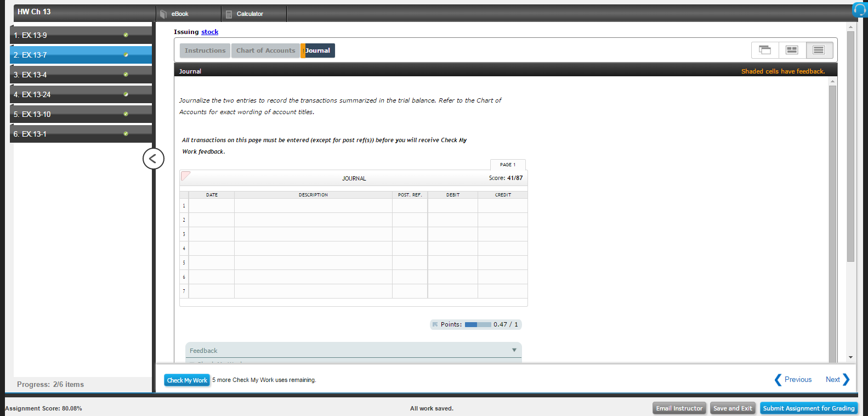868x416 pixels.
Task: Click row 5 Date cell
Action: click(212, 263)
